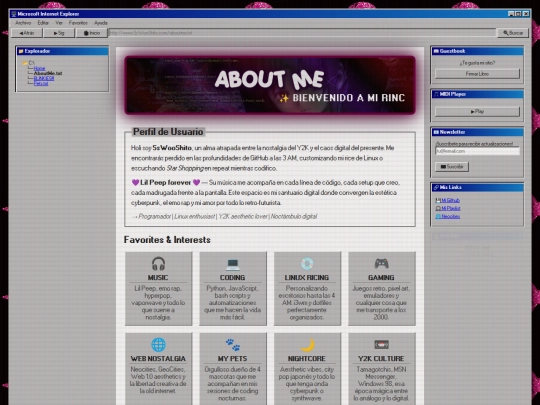Open the Editar menu
This screenshot has height=405, width=540.
[x=43, y=23]
